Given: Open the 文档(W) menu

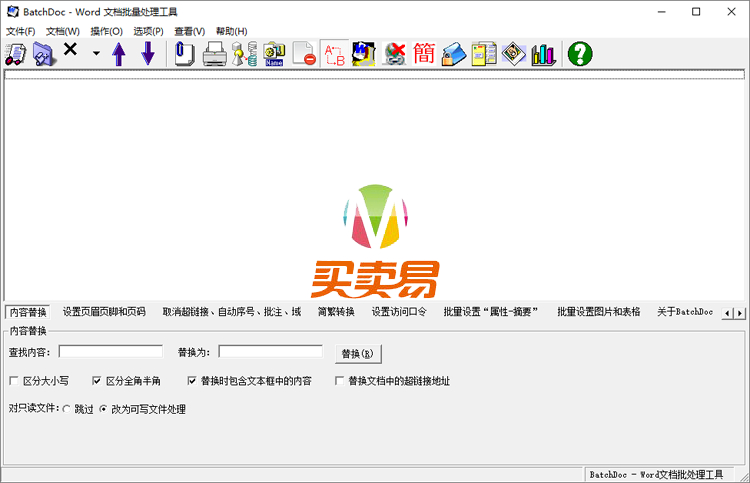Looking at the screenshot, I should click(x=63, y=32).
